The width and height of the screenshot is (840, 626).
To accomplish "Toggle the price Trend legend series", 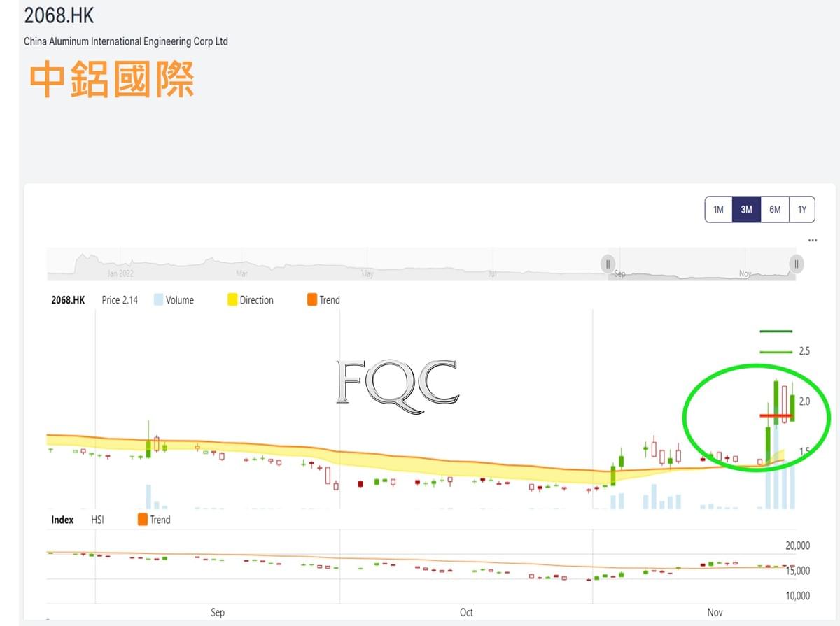I will pos(323,300).
